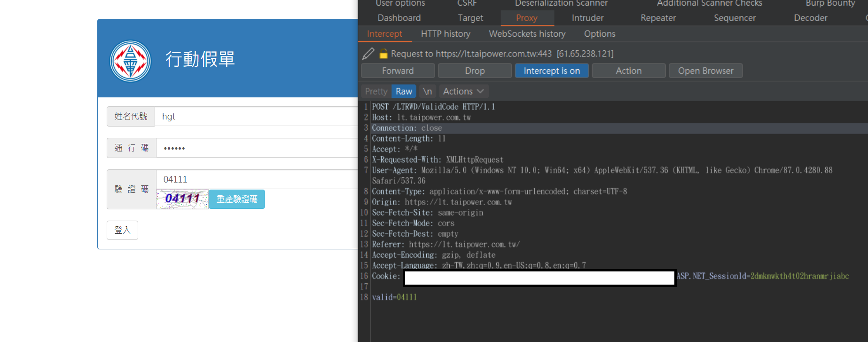The width and height of the screenshot is (868, 342).
Task: Click the Content-Type header line
Action: point(500,191)
